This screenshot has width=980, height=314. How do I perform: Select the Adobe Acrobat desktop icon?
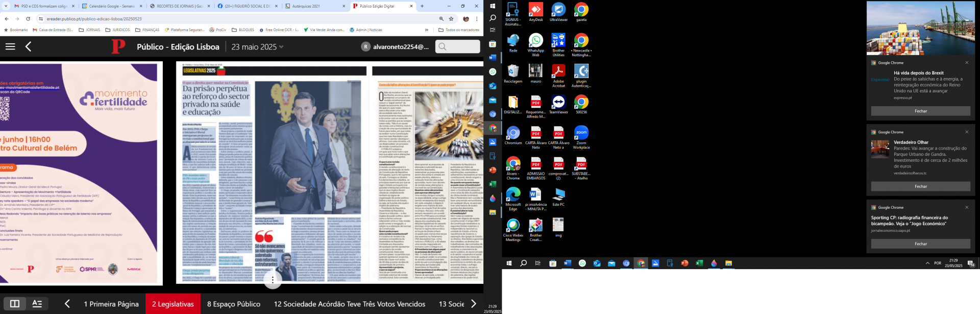point(558,76)
